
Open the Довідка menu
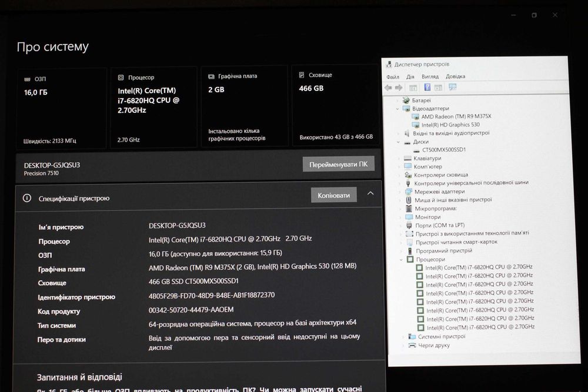tap(455, 76)
